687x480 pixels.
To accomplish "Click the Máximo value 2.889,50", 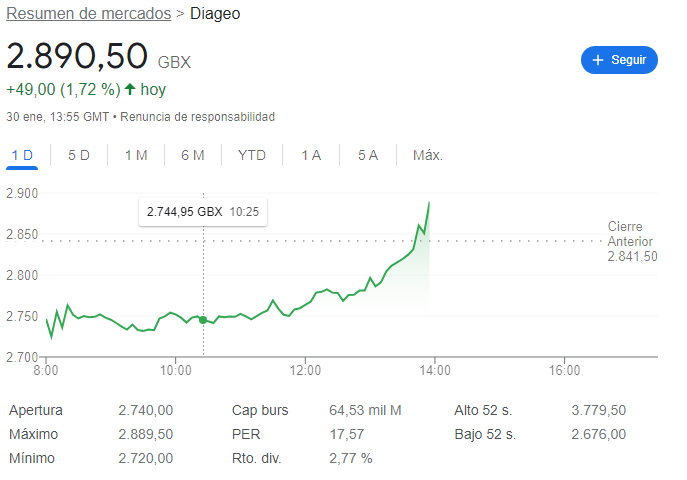I will (x=145, y=434).
